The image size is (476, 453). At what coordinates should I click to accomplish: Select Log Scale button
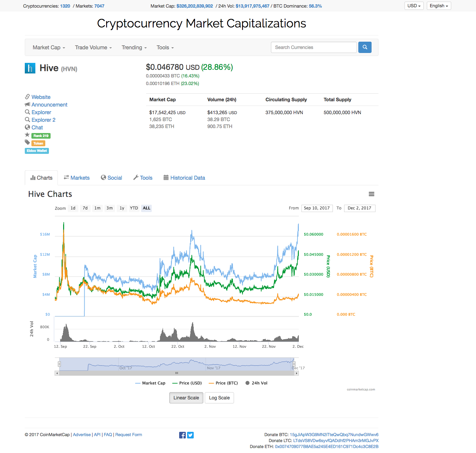tap(219, 398)
